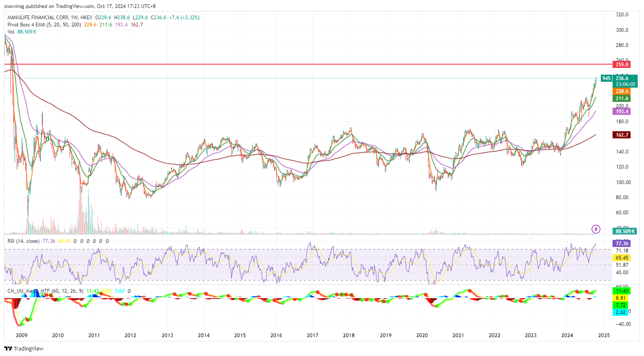Image resolution: width=644 pixels, height=356 pixels.
Task: Click the Pivot Boss 4 EMA indicator legend
Action: 44,25
